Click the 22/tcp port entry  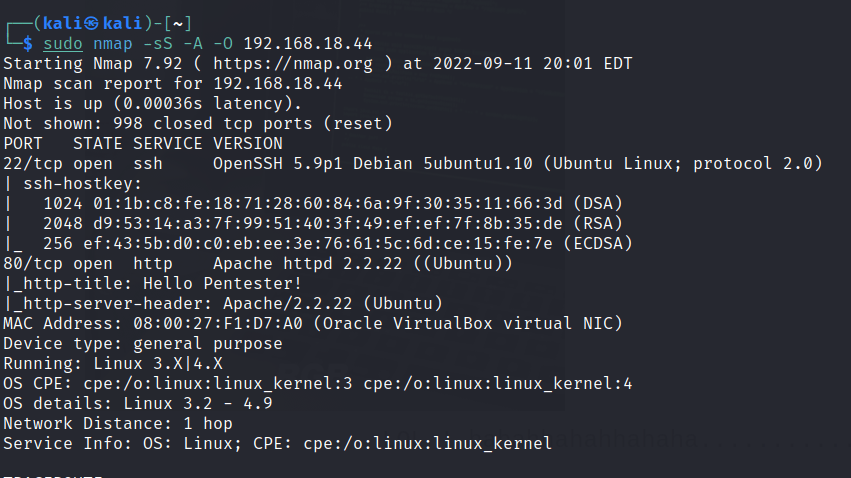tap(31, 163)
